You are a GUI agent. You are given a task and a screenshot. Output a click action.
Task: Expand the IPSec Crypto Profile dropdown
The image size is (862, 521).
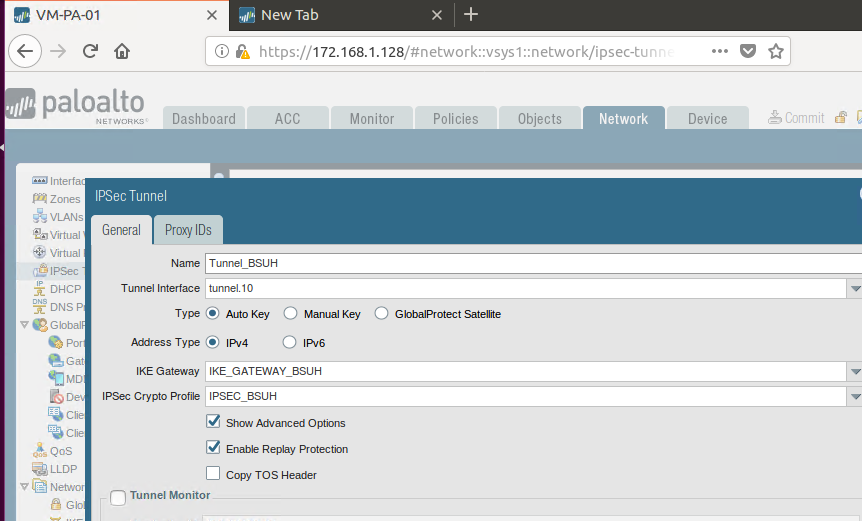pos(854,397)
